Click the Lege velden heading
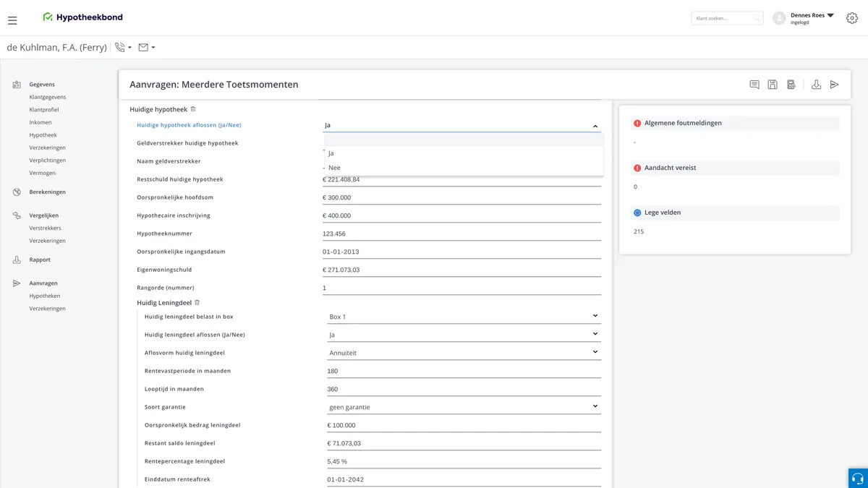Screen dimensions: 868x488 tap(663, 213)
